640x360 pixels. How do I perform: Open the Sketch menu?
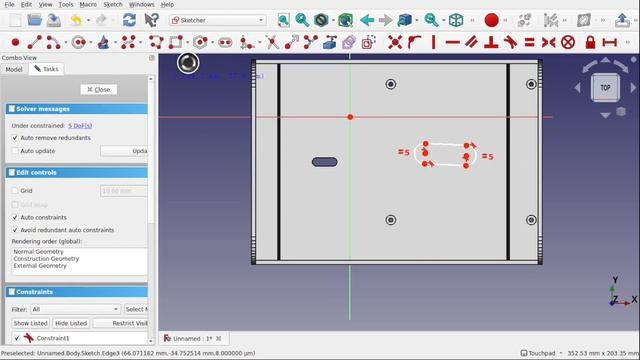pyautogui.click(x=113, y=4)
